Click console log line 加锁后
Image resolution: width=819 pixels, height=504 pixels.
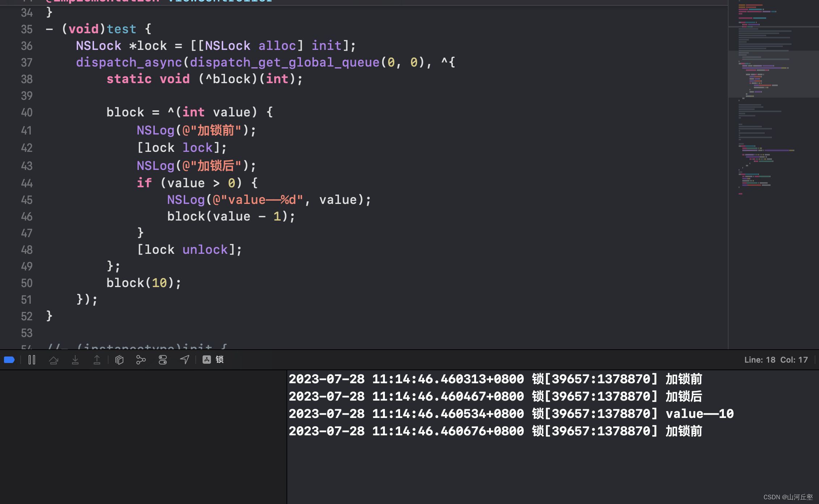coord(495,396)
